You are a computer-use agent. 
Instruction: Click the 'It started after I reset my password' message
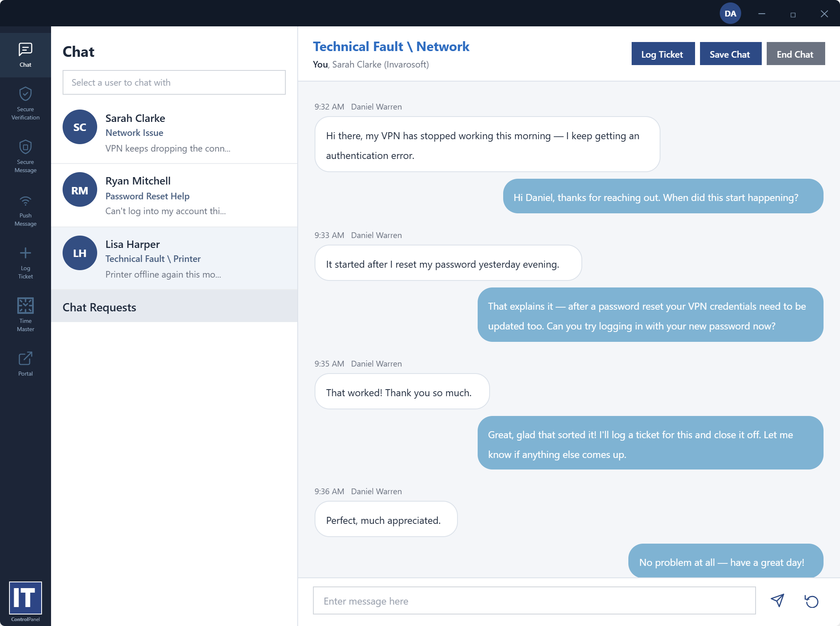[x=448, y=263]
